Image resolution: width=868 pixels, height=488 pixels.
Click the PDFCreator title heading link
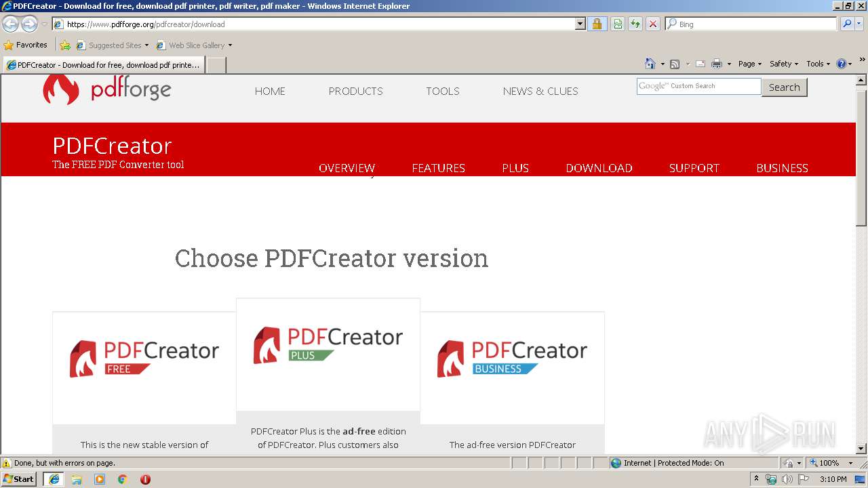click(113, 146)
